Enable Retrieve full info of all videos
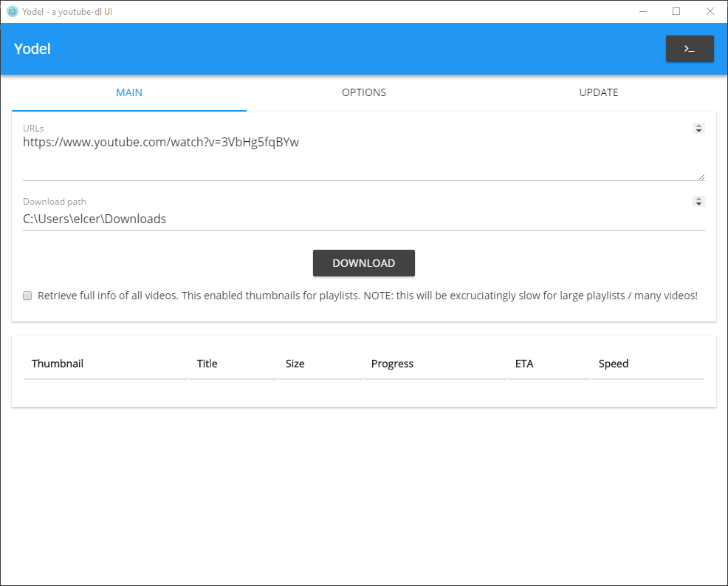The width and height of the screenshot is (728, 586). [27, 296]
